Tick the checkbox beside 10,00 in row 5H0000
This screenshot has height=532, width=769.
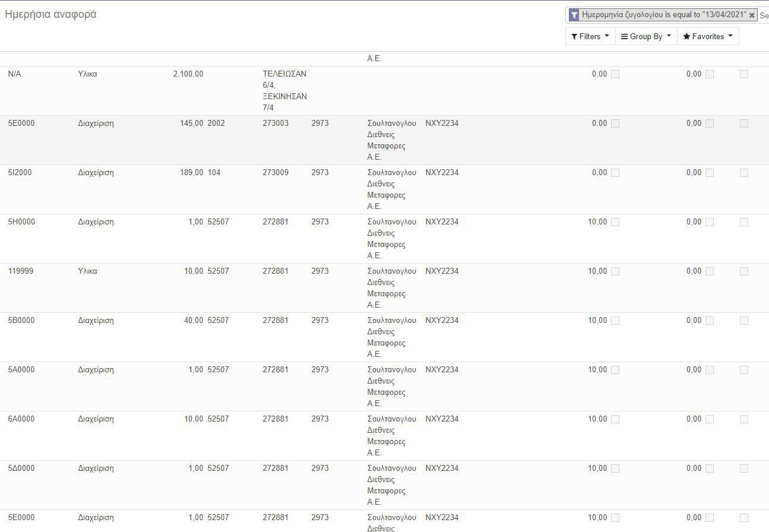pos(615,222)
